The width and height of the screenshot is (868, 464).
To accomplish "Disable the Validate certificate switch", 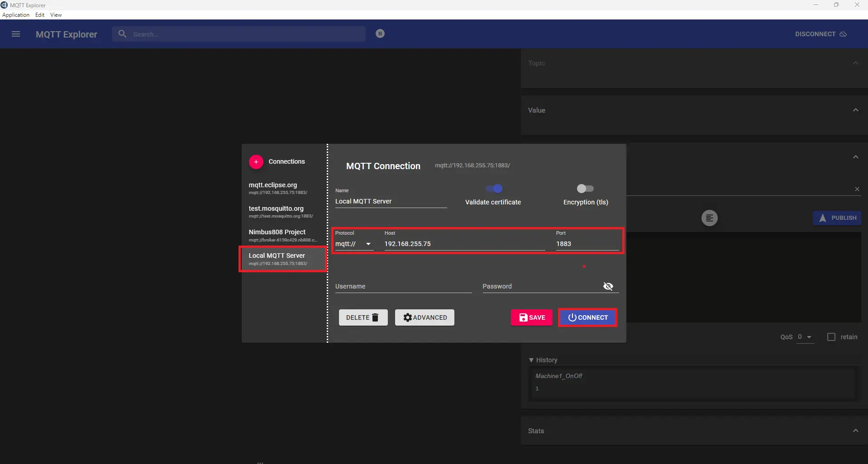I will [494, 189].
